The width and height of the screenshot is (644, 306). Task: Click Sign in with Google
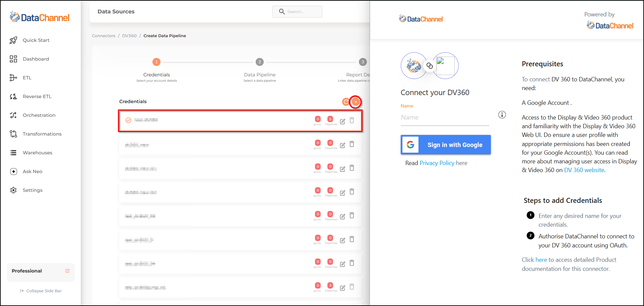click(446, 145)
